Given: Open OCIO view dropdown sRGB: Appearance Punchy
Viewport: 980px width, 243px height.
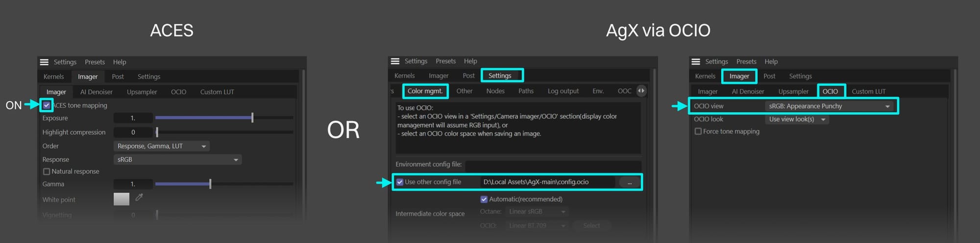Looking at the screenshot, I should (x=829, y=106).
